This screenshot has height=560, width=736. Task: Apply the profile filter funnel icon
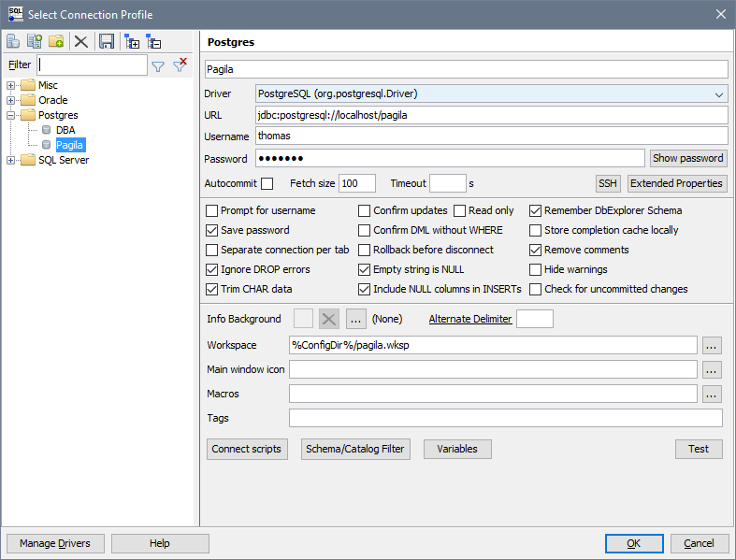(158, 66)
